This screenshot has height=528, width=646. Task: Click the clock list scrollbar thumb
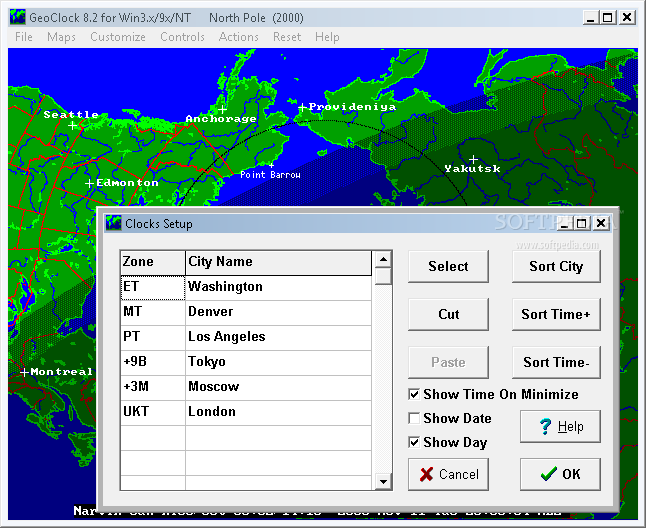pyautogui.click(x=383, y=276)
